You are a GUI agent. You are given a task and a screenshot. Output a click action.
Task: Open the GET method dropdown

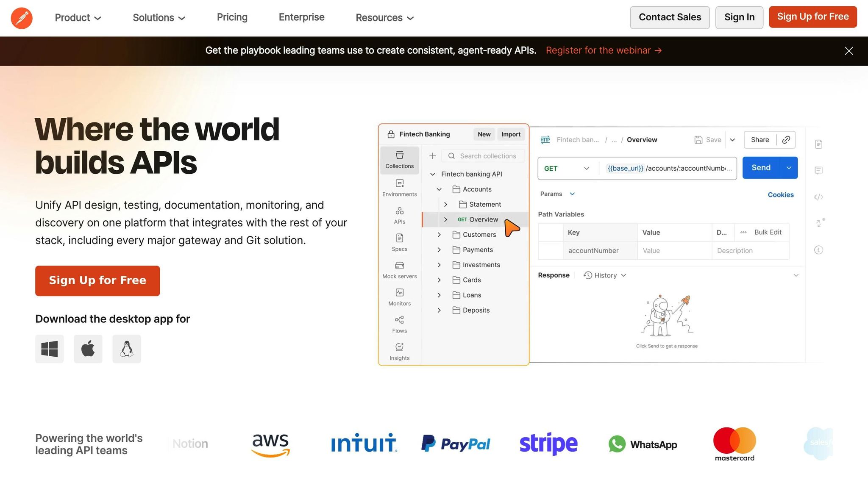pyautogui.click(x=567, y=168)
